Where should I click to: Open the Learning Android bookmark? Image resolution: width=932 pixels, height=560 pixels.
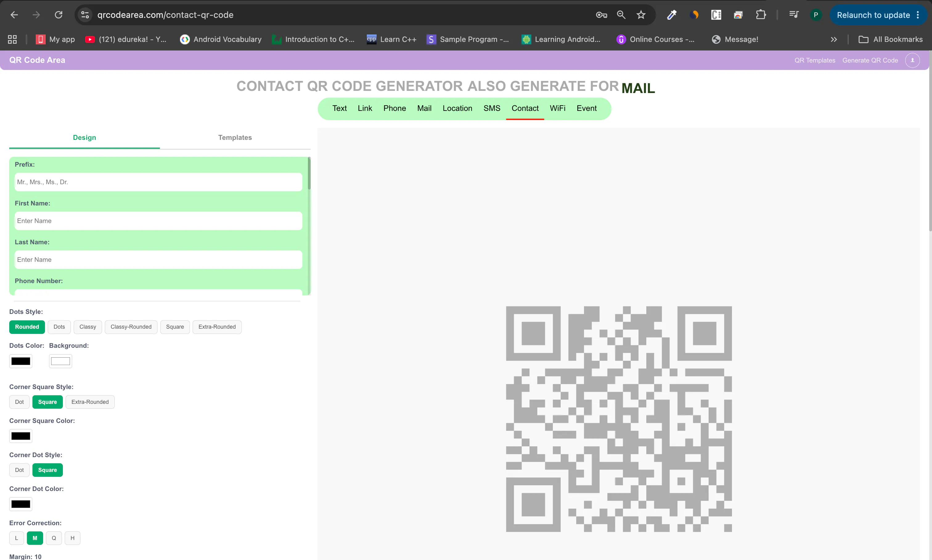coord(561,39)
